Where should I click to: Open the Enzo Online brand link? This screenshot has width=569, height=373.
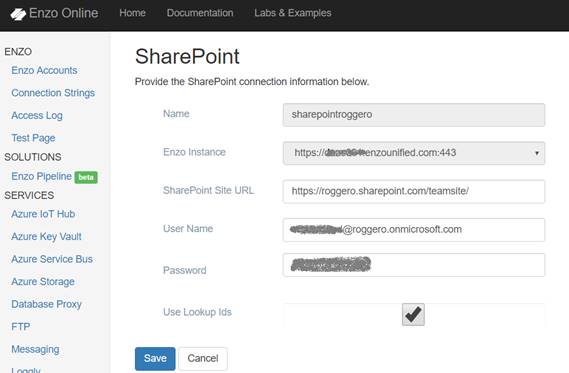click(54, 13)
